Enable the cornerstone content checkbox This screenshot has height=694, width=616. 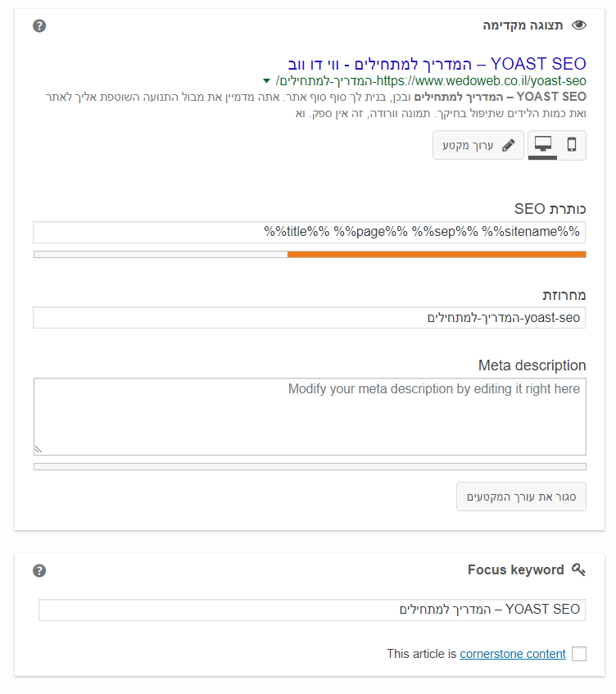pos(579,654)
